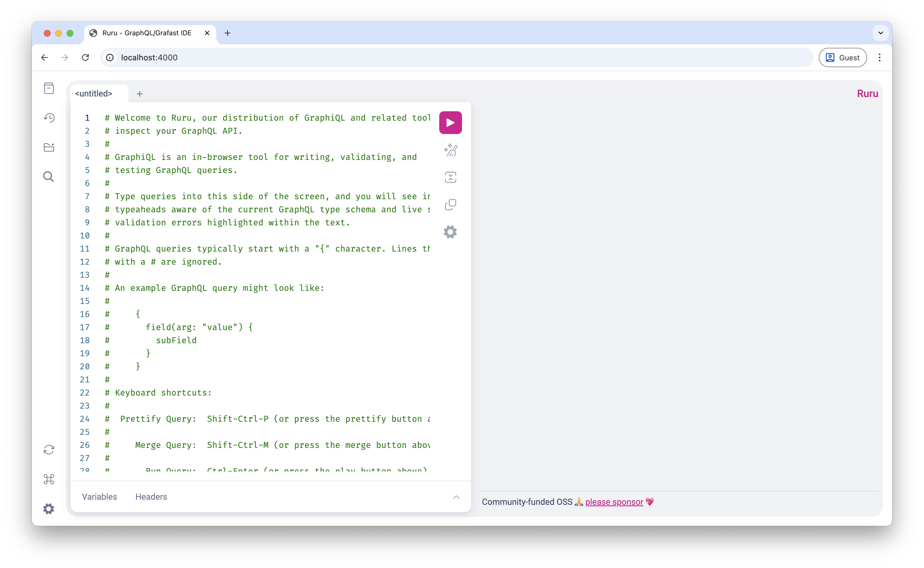Open the please sponsor link
The image size is (924, 568).
pyautogui.click(x=614, y=502)
